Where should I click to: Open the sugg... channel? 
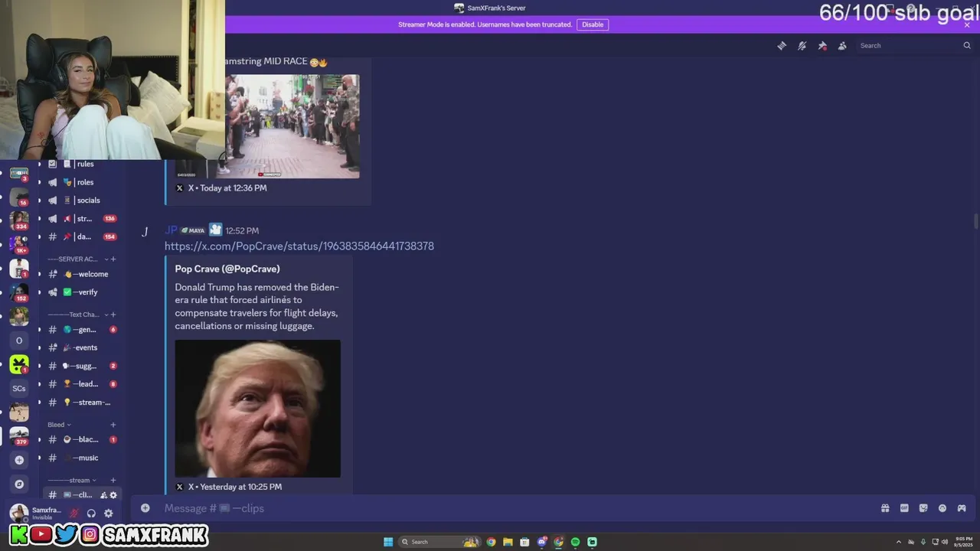click(82, 366)
